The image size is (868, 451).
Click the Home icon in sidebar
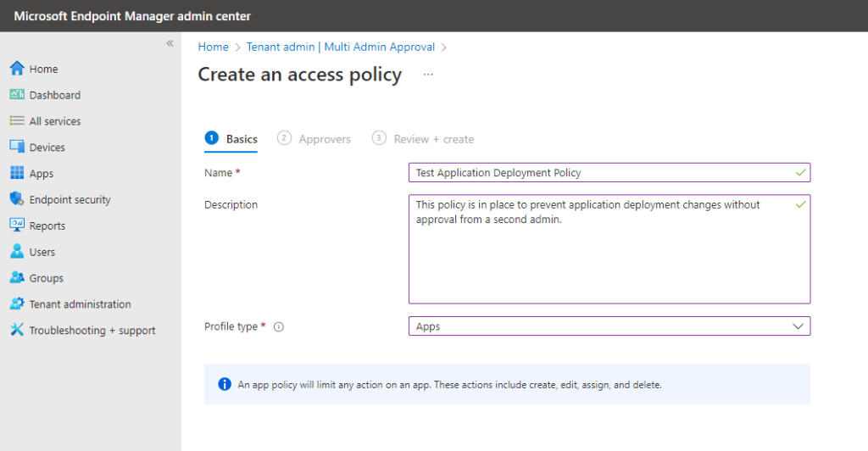(16, 69)
